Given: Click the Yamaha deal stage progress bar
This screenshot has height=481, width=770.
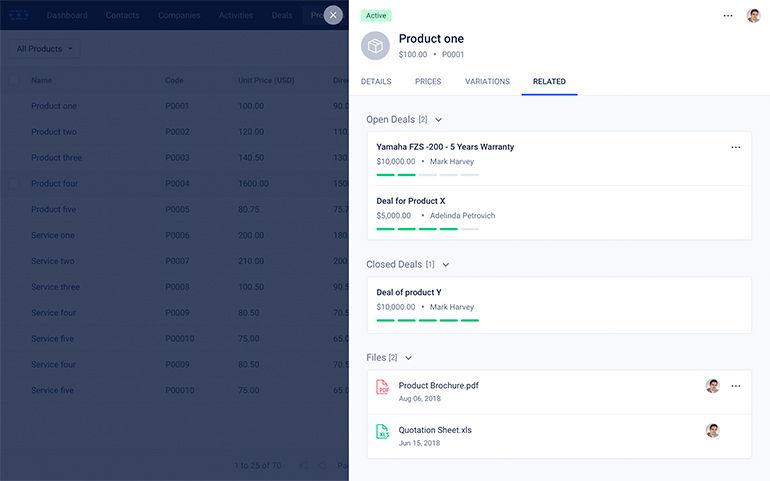Looking at the screenshot, I should click(427, 175).
